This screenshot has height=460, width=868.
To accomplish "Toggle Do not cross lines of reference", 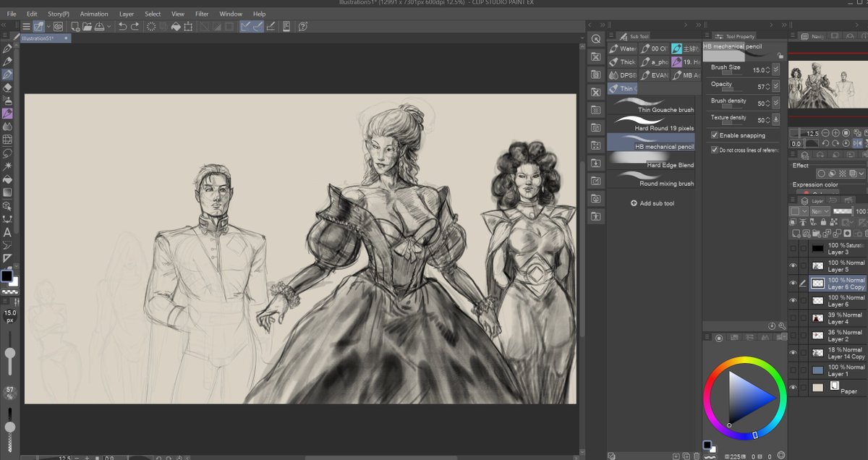I will (715, 150).
